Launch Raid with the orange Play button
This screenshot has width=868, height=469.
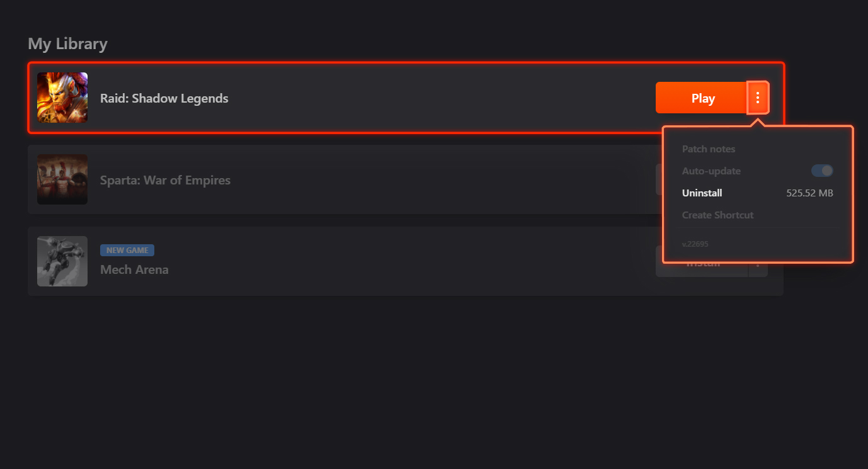pos(702,98)
